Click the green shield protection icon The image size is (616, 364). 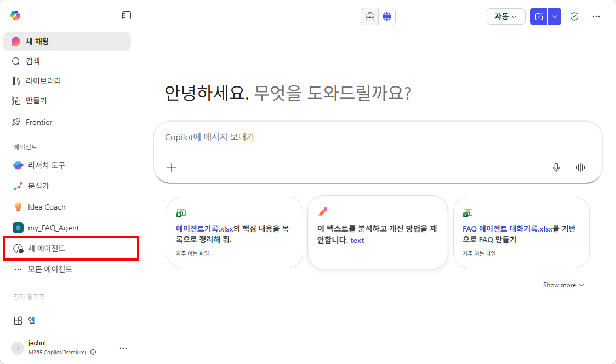point(574,16)
